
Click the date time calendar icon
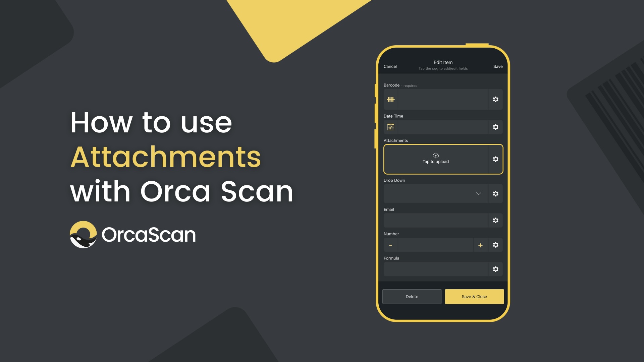[x=390, y=127]
